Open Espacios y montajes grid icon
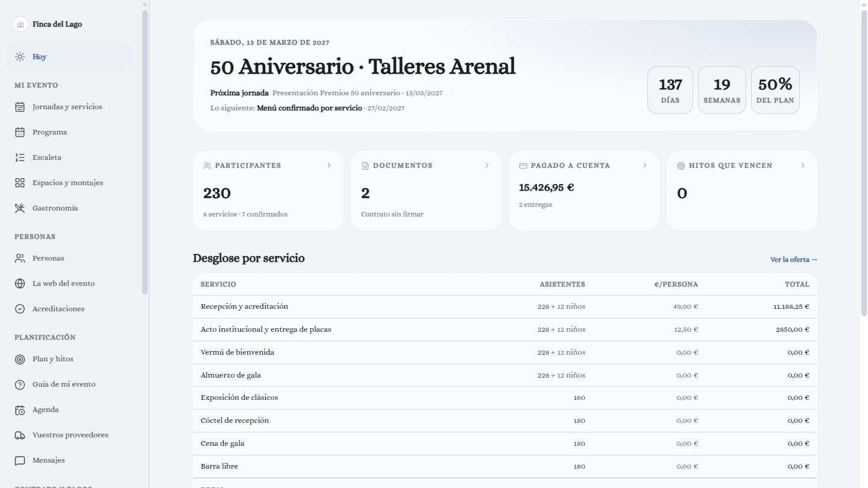 (20, 183)
